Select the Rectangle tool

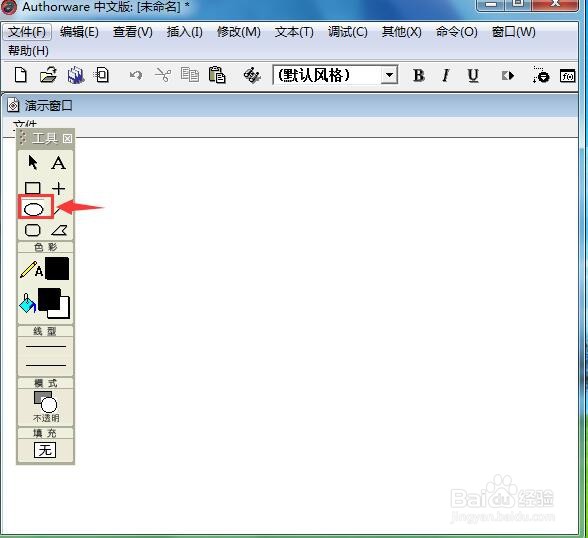[33, 188]
